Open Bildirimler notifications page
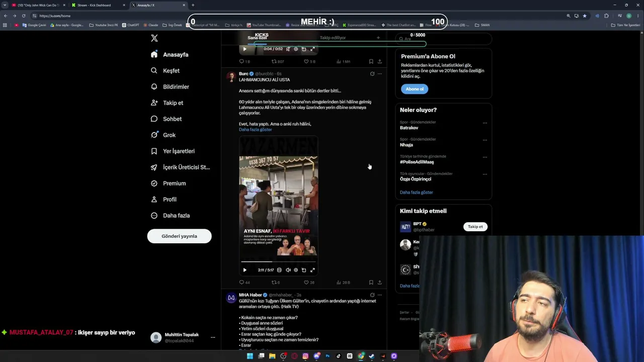Image resolution: width=644 pixels, height=362 pixels. tap(170, 86)
